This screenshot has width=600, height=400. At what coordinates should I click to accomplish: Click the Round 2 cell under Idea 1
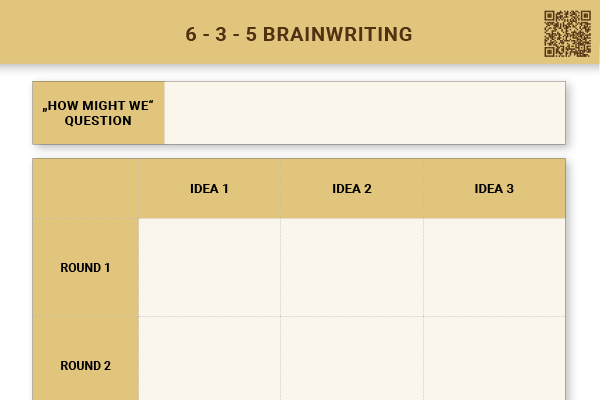coord(209,358)
